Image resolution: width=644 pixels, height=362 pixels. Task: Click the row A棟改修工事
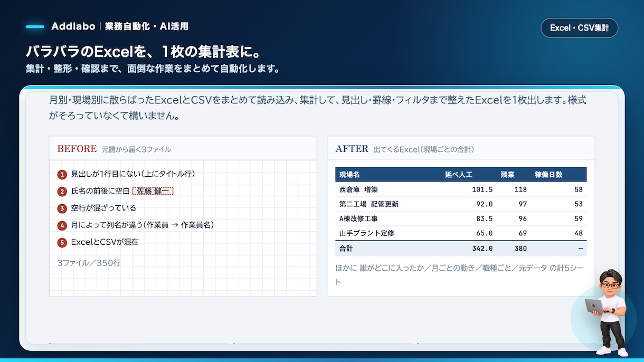[x=461, y=218]
